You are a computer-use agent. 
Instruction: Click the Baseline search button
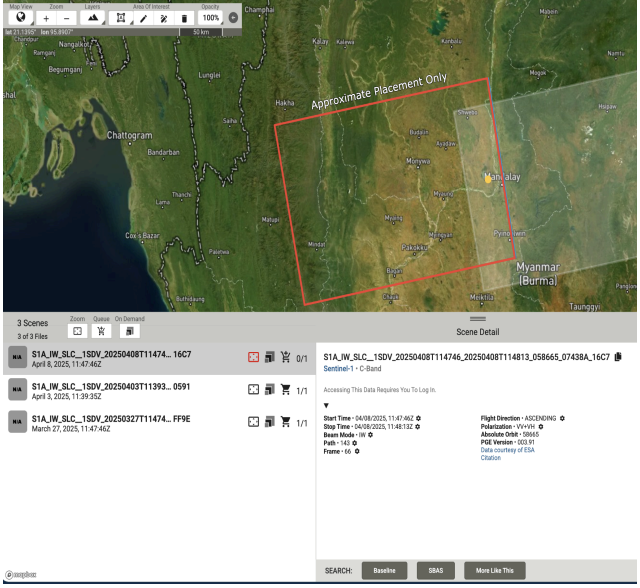pos(384,570)
